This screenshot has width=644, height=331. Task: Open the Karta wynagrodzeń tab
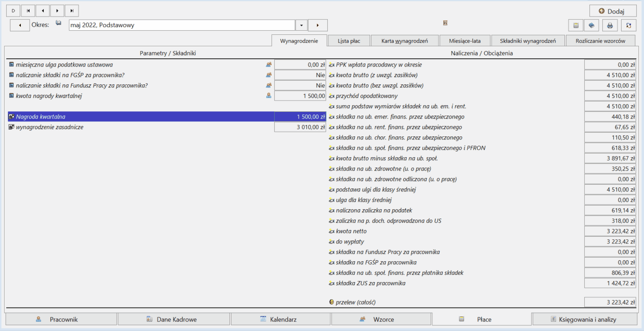point(404,41)
